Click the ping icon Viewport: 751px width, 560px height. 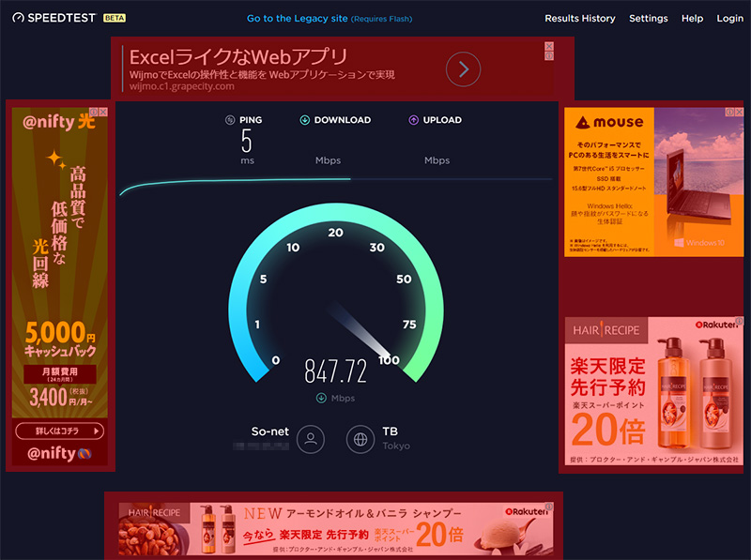(230, 120)
